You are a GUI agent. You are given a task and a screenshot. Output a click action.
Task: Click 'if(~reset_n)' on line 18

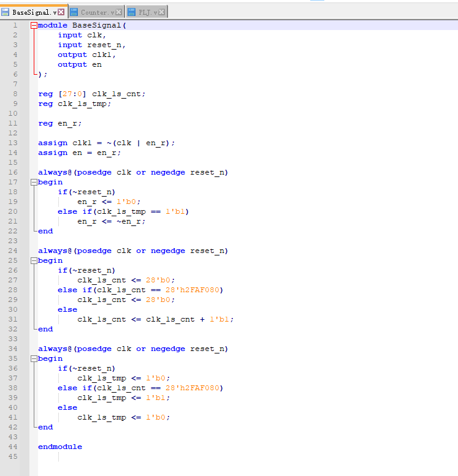coord(87,192)
